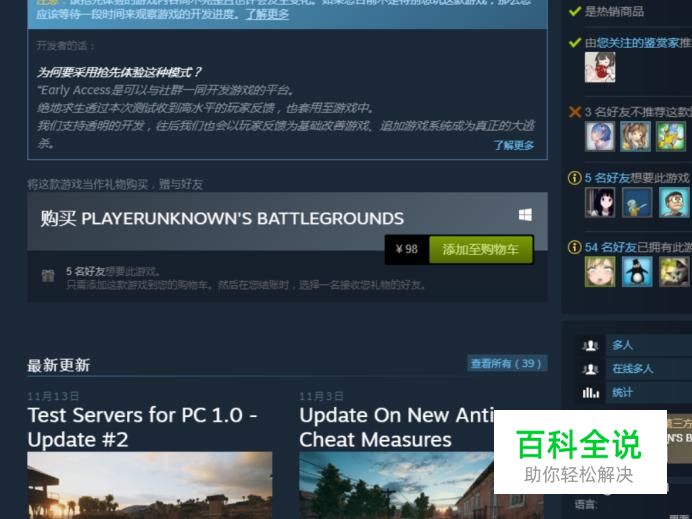Click first friend avatar under 想要此游戏

click(x=600, y=202)
